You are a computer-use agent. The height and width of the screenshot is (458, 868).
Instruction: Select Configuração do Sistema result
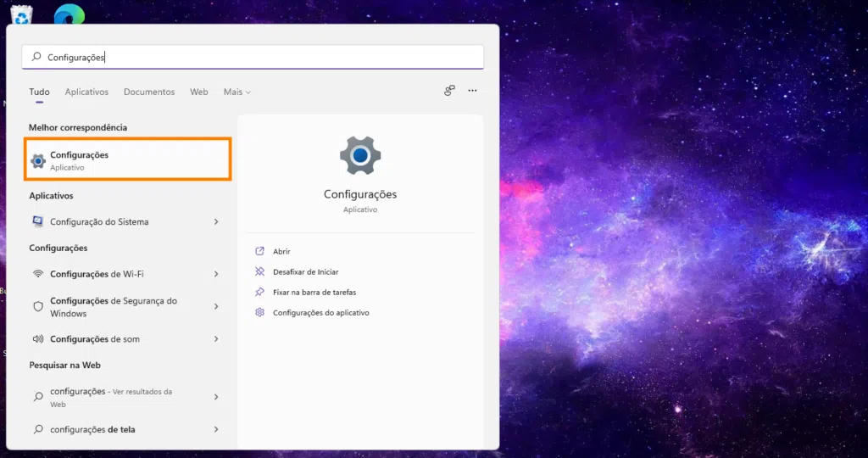coord(127,221)
